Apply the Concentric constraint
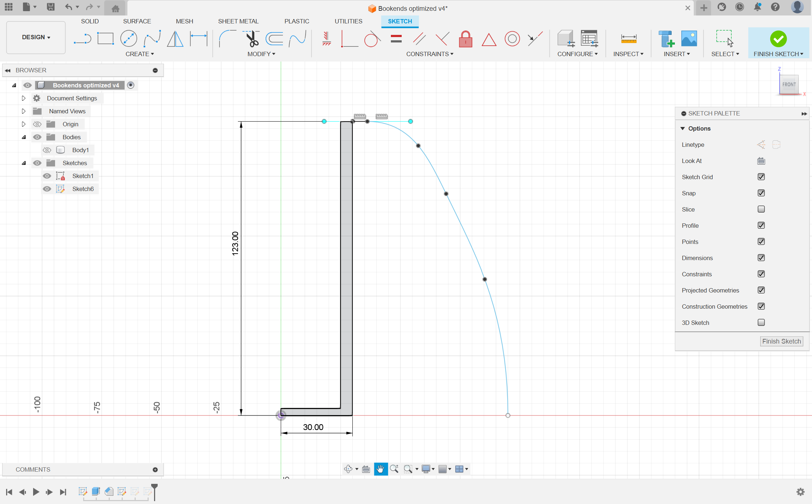 pos(512,38)
